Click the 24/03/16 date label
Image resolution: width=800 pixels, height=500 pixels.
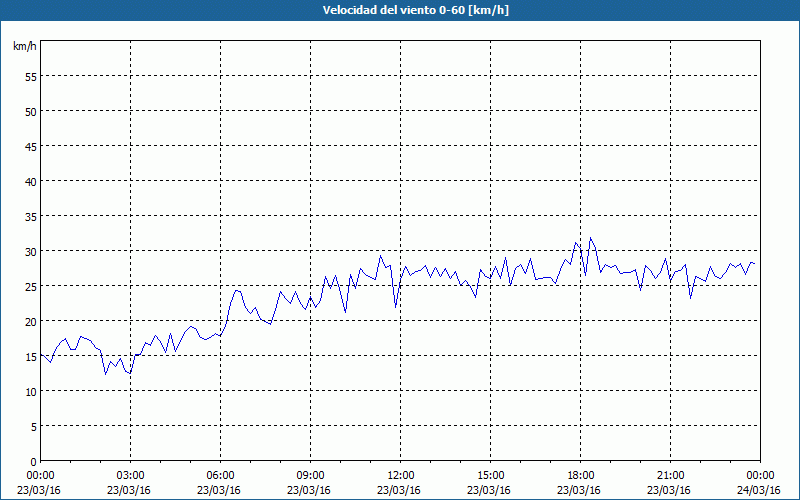point(759,490)
